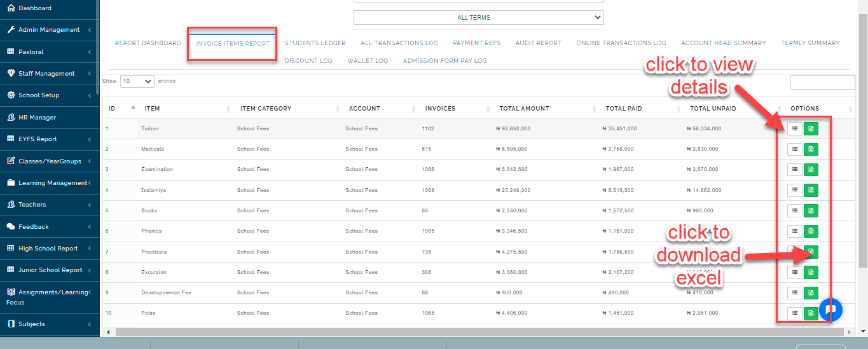Download Excel for Excursion

click(x=811, y=272)
